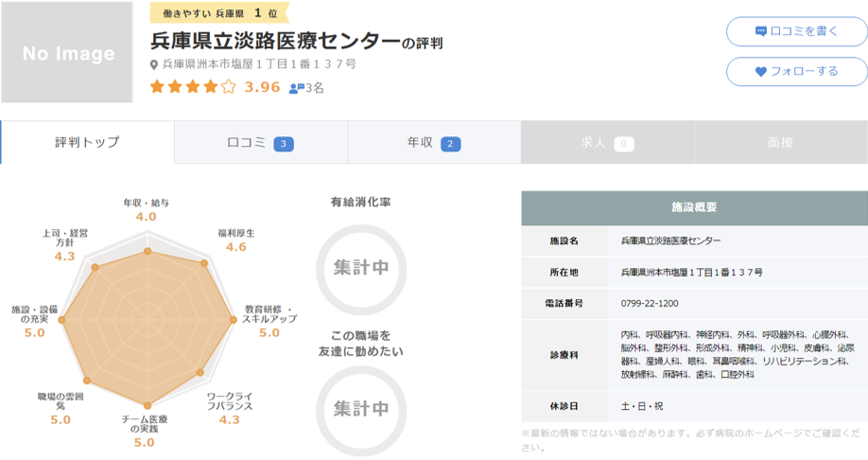
Task: Click the ワークライフバランス 4.3 label
Action: point(230,409)
